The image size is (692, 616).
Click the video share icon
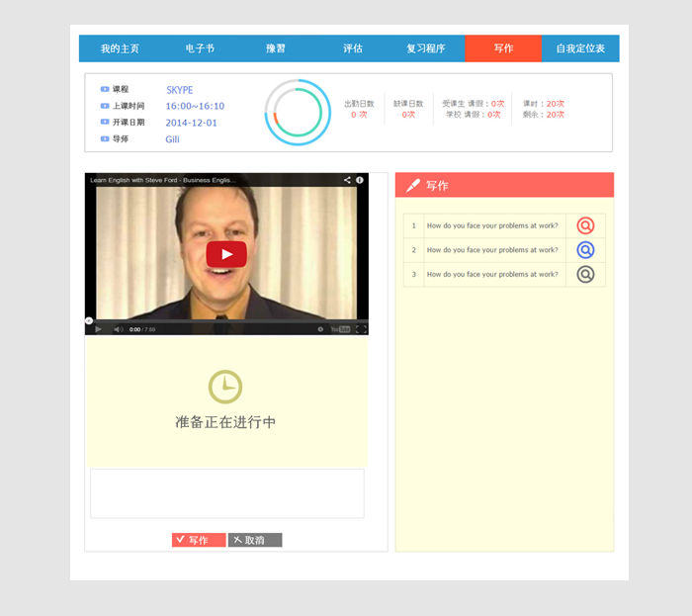(x=347, y=180)
